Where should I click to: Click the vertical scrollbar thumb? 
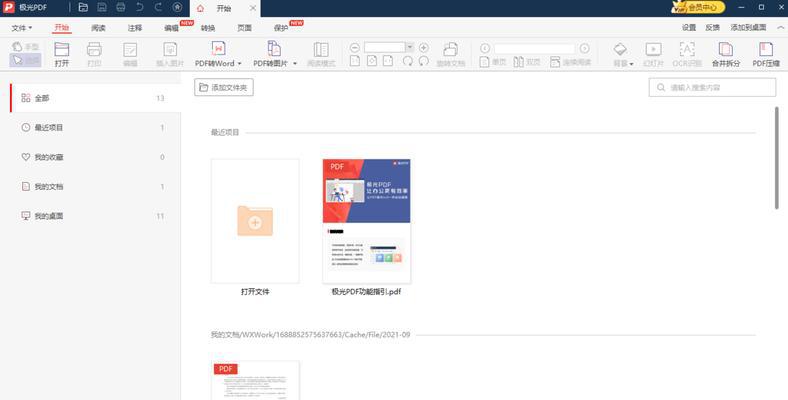pos(777,158)
